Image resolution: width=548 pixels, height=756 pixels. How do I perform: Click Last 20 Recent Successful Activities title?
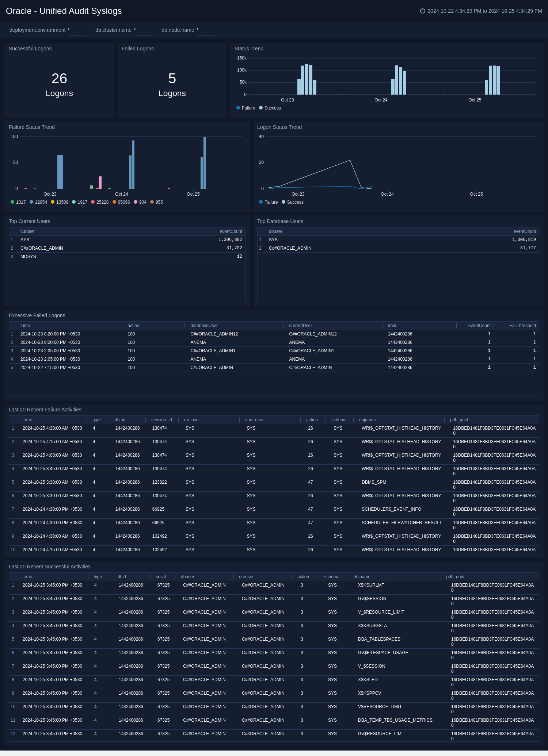[x=50, y=567]
